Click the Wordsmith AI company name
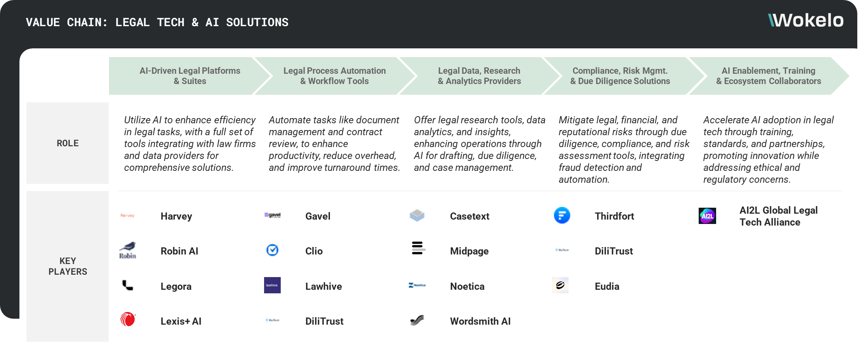The width and height of the screenshot is (868, 352). click(x=480, y=321)
